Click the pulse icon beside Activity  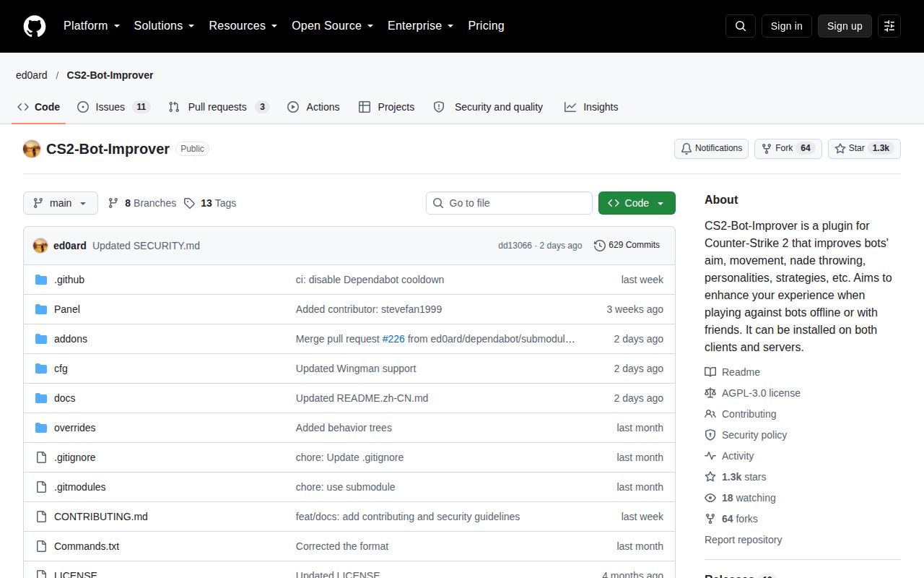710,456
